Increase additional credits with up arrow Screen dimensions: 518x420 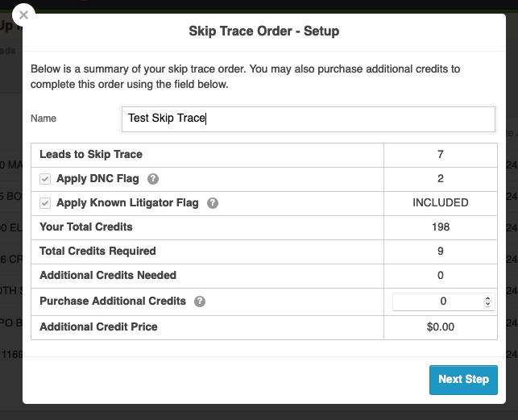[487, 298]
